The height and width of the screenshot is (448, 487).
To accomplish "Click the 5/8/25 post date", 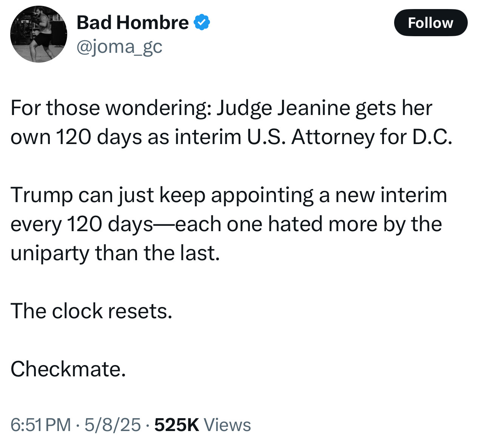I will [113, 425].
